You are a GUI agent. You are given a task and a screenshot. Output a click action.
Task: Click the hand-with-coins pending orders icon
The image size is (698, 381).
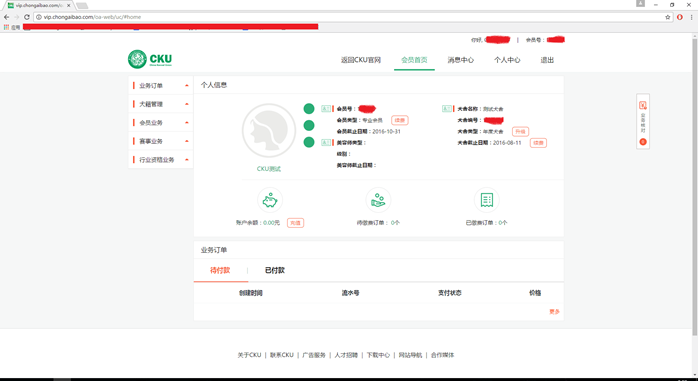378,200
